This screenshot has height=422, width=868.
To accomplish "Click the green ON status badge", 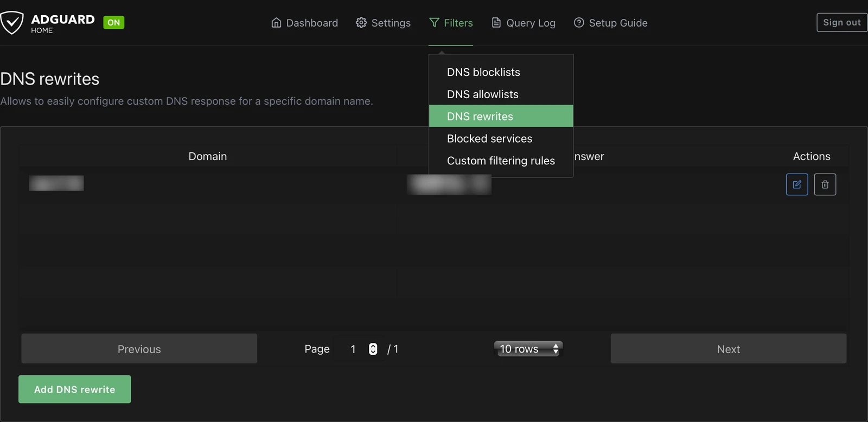I will (x=114, y=22).
